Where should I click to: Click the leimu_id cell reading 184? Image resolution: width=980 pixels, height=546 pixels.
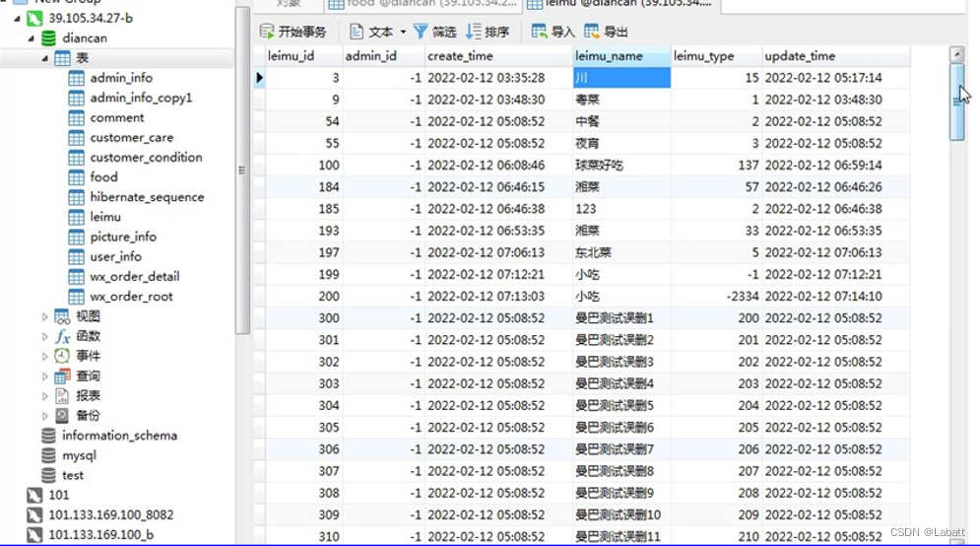pos(303,187)
